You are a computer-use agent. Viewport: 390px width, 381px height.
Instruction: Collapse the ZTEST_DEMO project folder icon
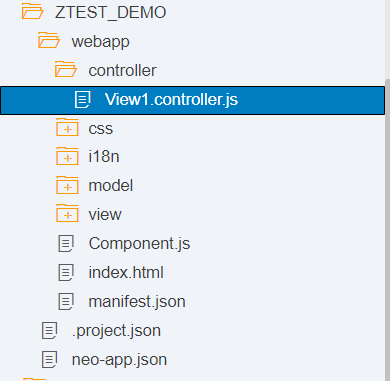[32, 12]
